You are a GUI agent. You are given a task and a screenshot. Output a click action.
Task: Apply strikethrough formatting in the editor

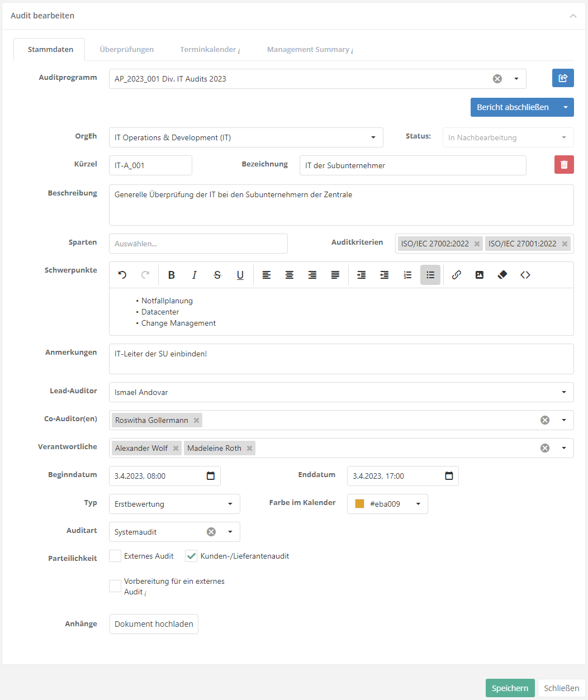pos(217,275)
